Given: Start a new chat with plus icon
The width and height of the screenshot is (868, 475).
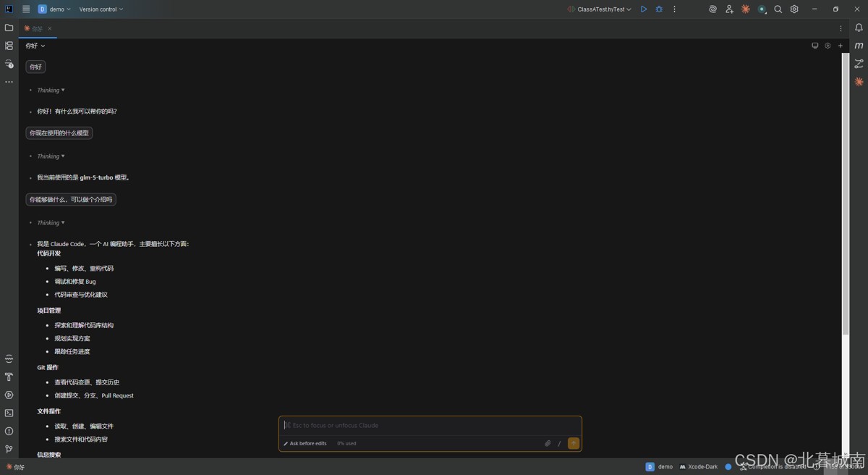Looking at the screenshot, I should tap(840, 46).
